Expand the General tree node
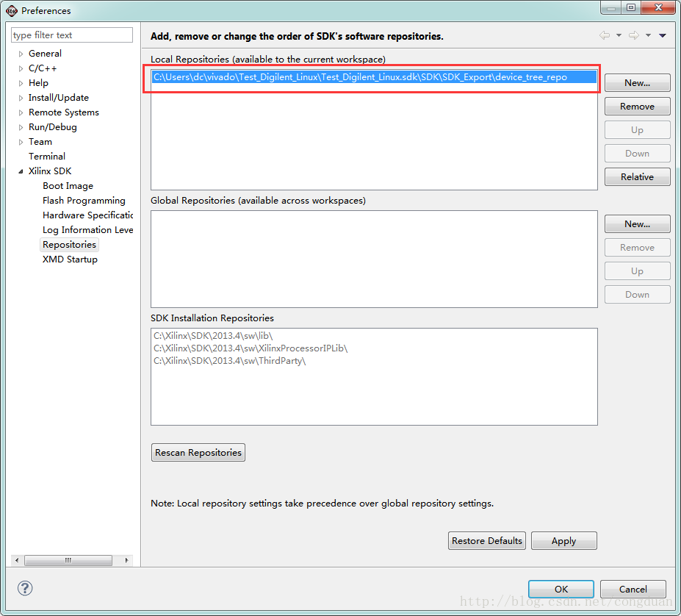Image resolution: width=681 pixels, height=616 pixels. [21, 54]
